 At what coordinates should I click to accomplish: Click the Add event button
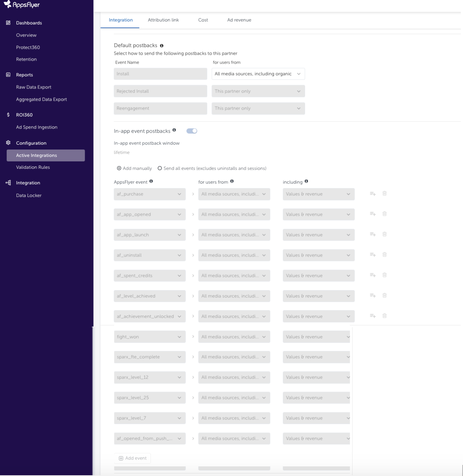click(132, 458)
